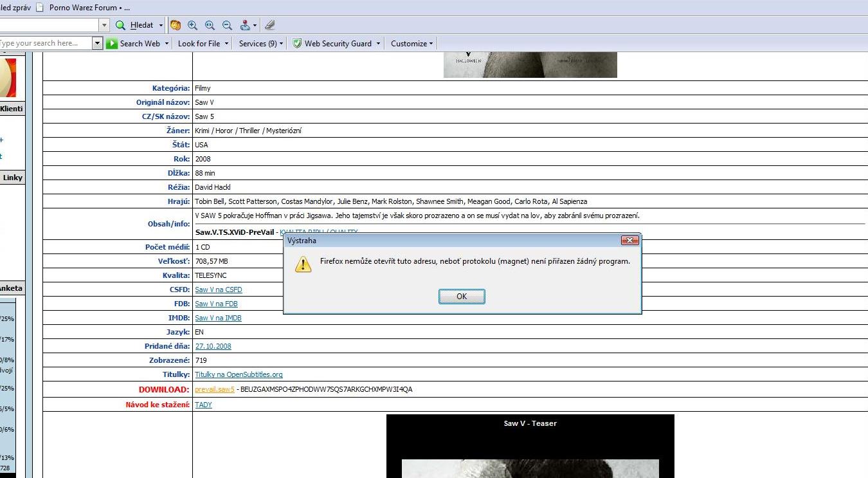Click the cast list starting with Tobin Bell
Image resolution: width=868 pixels, height=478 pixels.
click(391, 201)
